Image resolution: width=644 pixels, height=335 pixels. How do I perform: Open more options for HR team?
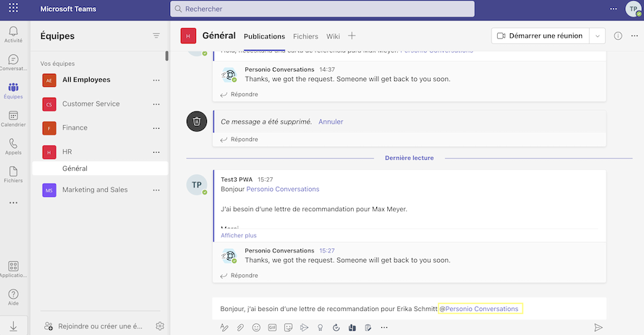coord(156,152)
